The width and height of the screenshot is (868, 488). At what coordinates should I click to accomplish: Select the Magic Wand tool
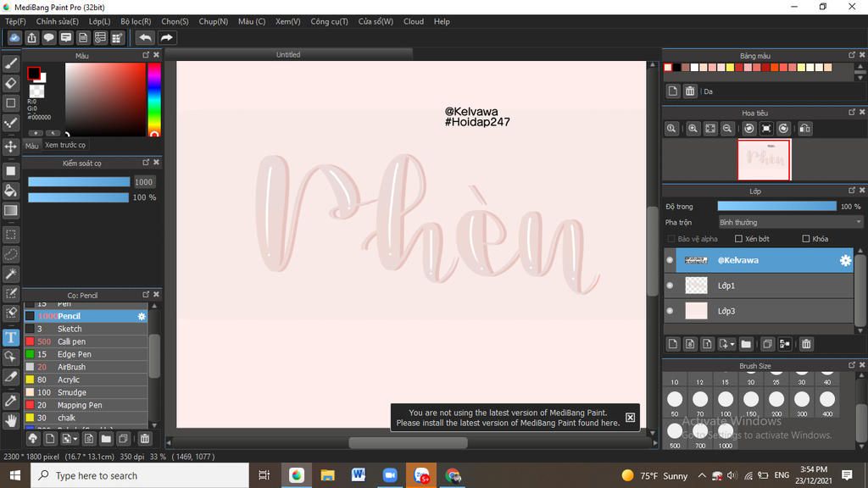click(x=10, y=274)
